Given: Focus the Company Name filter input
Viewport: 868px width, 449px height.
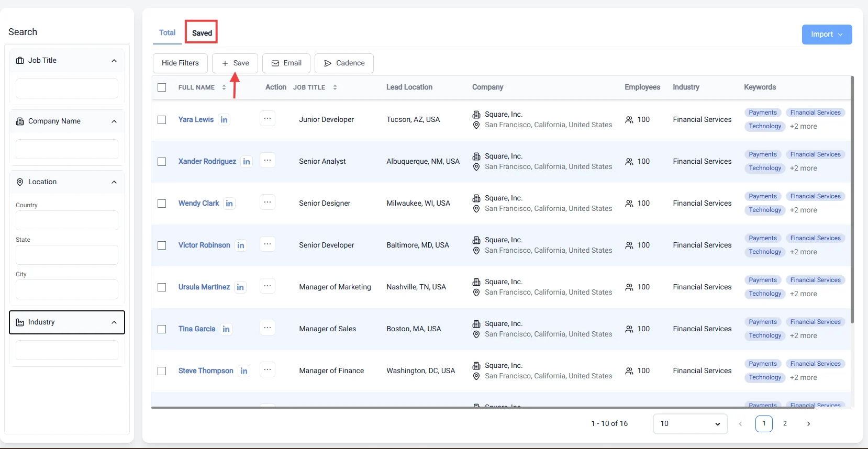Looking at the screenshot, I should tap(67, 149).
